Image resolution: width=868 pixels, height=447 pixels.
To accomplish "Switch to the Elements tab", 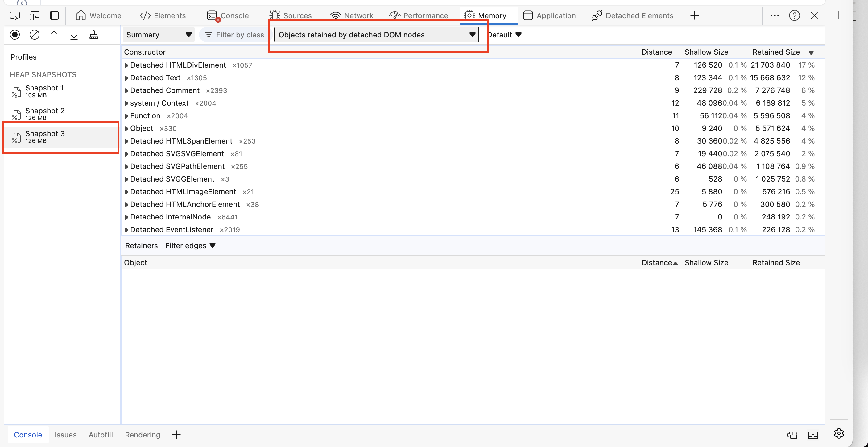I will [163, 15].
